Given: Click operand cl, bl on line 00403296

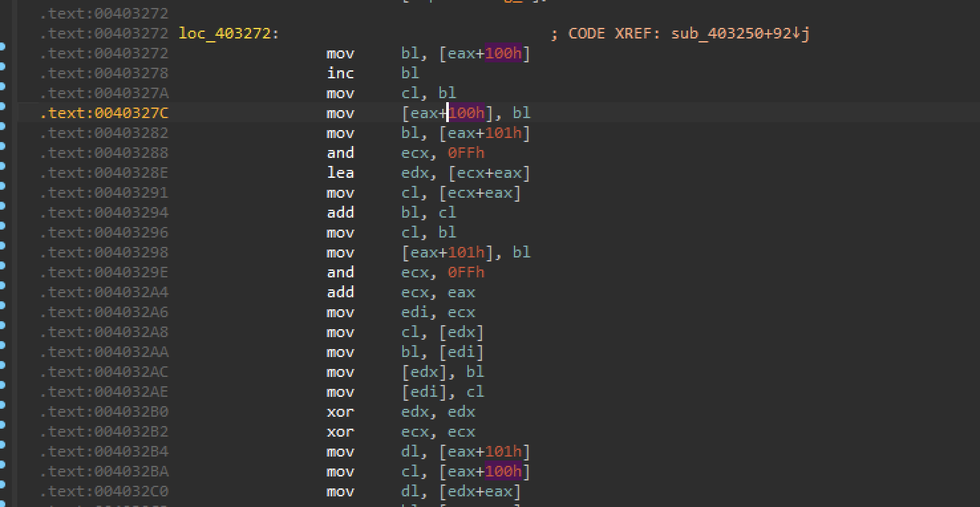Looking at the screenshot, I should pos(428,232).
